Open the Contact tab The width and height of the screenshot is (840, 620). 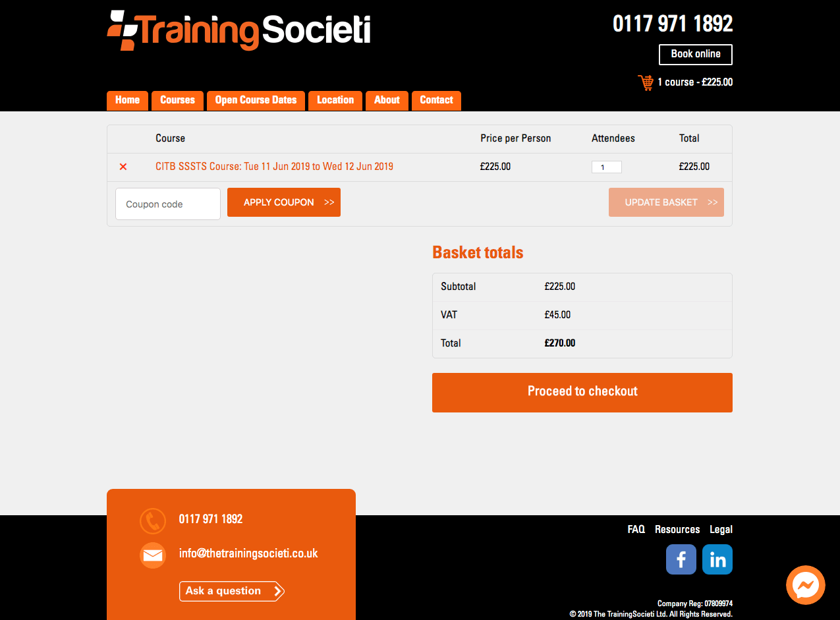tap(436, 100)
